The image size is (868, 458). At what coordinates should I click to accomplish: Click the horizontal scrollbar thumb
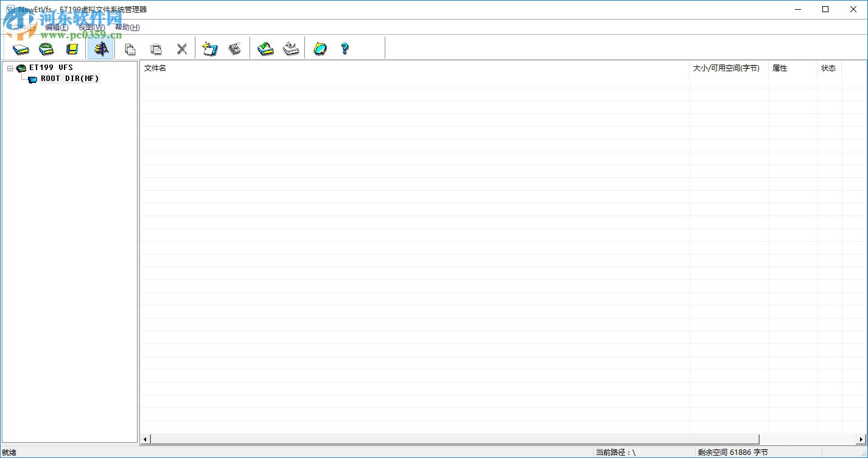point(455,439)
